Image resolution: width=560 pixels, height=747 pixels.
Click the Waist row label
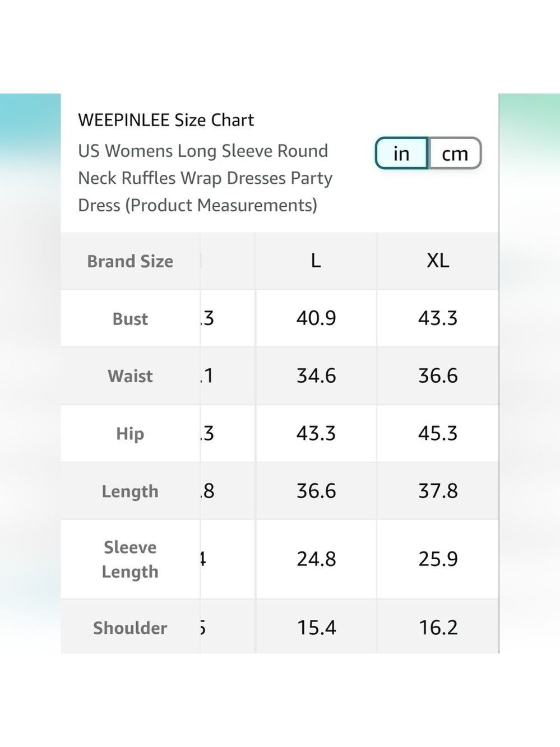(130, 375)
